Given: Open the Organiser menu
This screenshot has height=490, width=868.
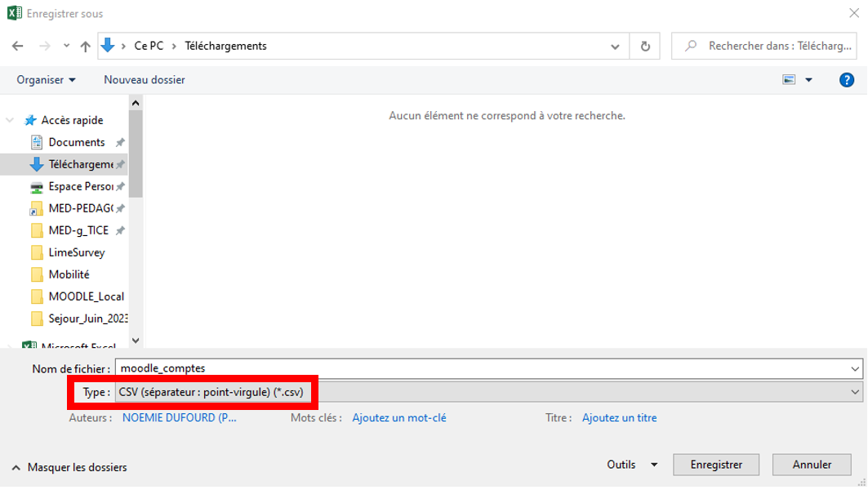Looking at the screenshot, I should (x=46, y=80).
